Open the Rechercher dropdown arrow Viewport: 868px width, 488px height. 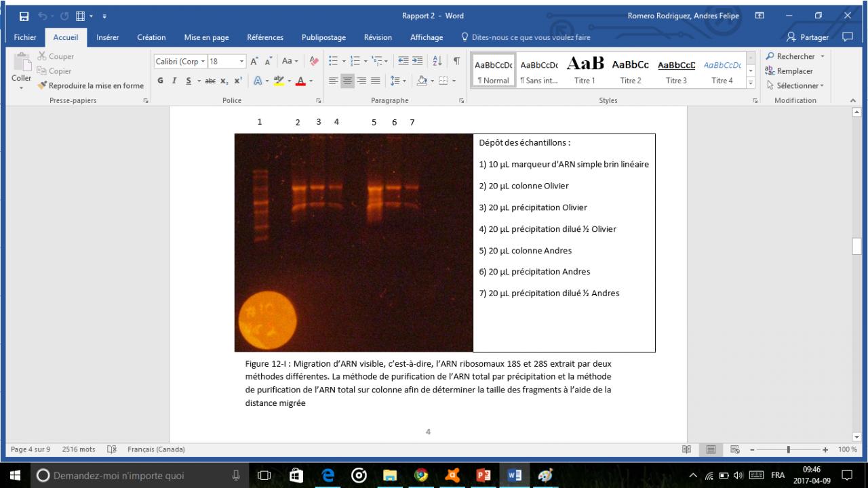point(823,57)
